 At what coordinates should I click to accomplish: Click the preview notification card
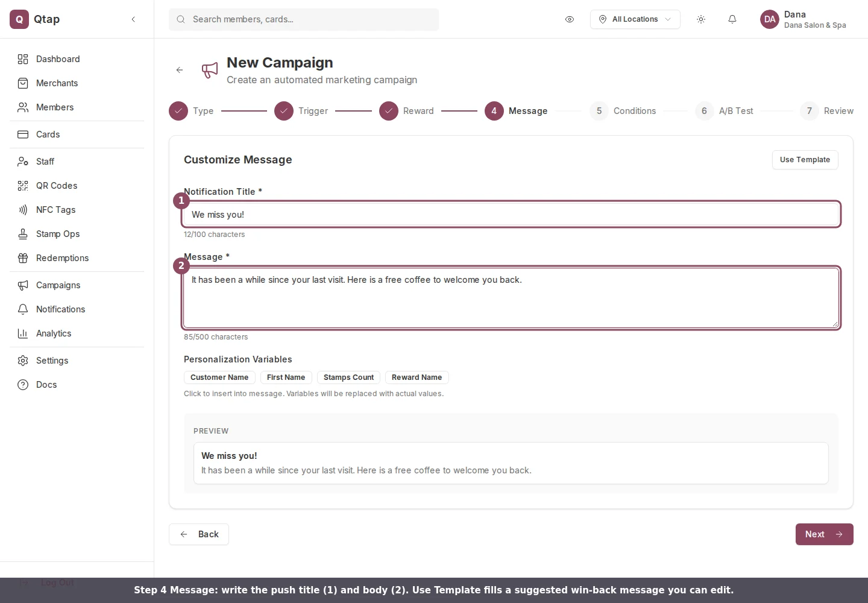pyautogui.click(x=511, y=463)
